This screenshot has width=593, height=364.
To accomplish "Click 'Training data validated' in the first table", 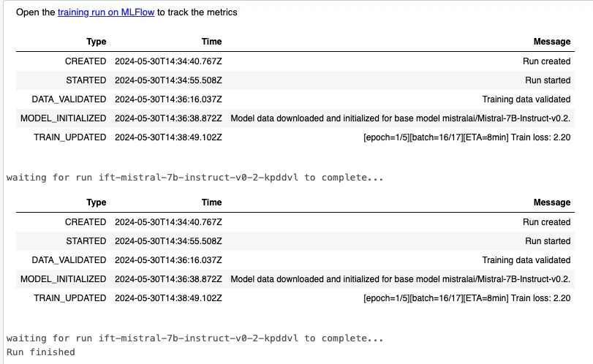I will point(526,99).
